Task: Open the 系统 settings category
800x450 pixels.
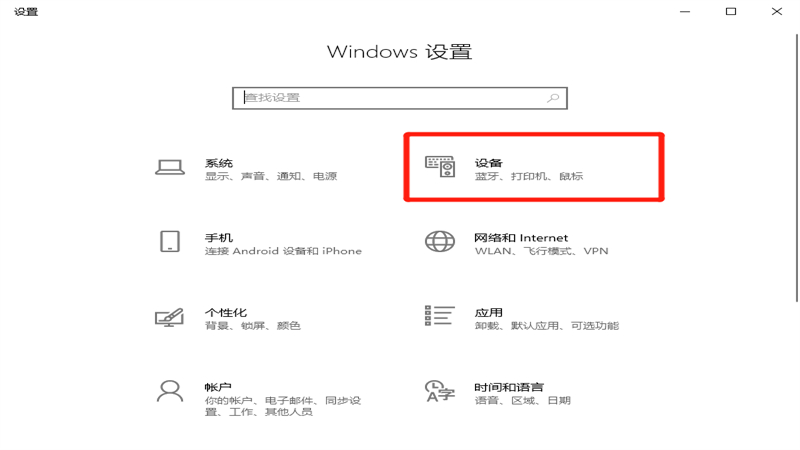Action: pos(218,163)
